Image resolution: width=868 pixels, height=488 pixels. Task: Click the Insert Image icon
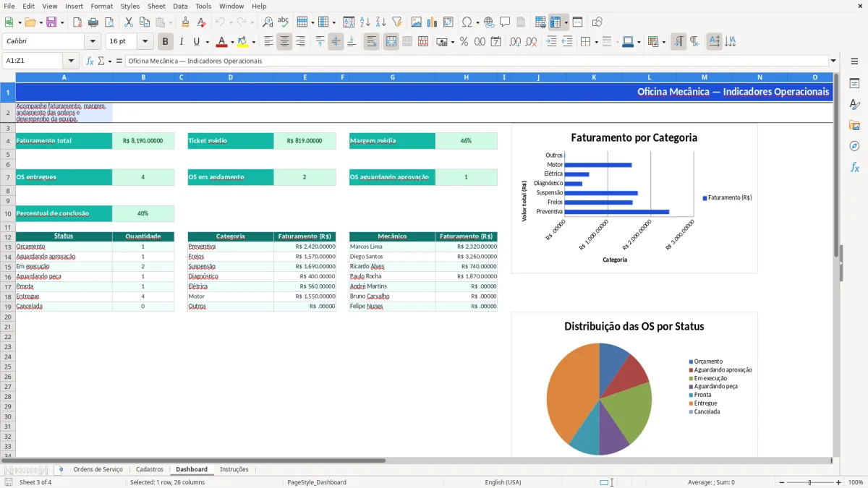(417, 22)
